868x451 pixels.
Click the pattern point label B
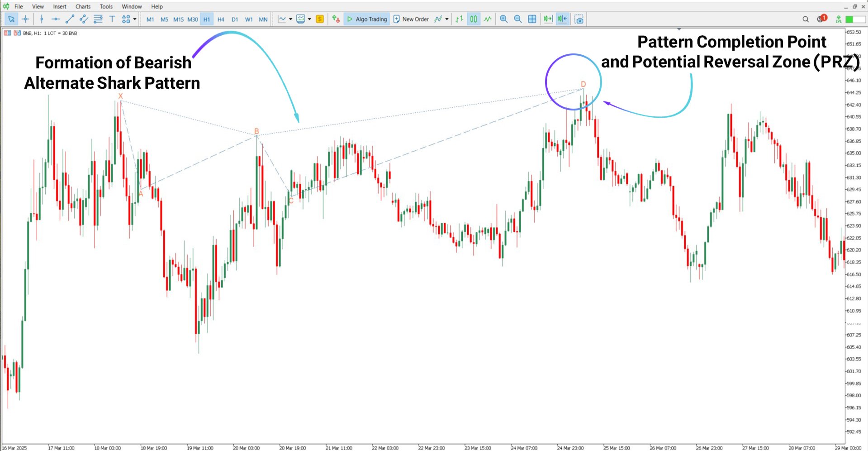pyautogui.click(x=256, y=131)
